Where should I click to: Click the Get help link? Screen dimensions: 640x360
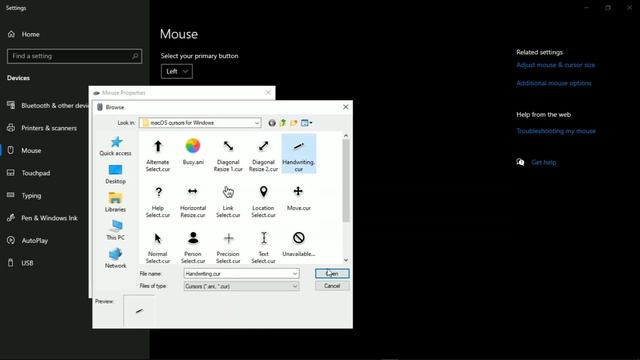543,162
